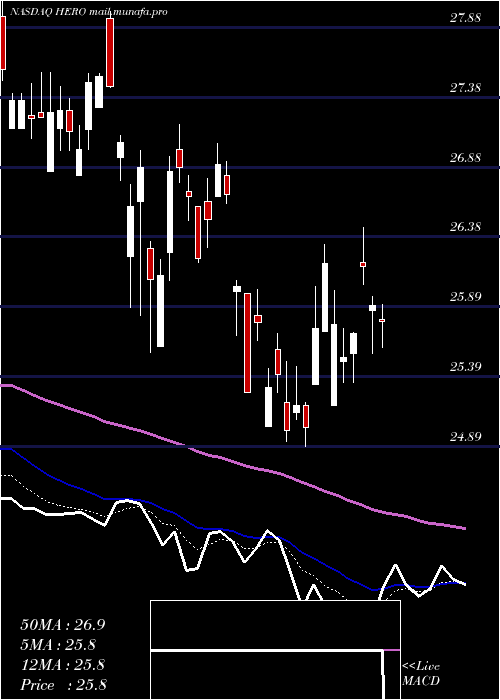The width and height of the screenshot is (500, 700).
Task: Click the 12MA : 25.8 readout
Action: tap(62, 665)
